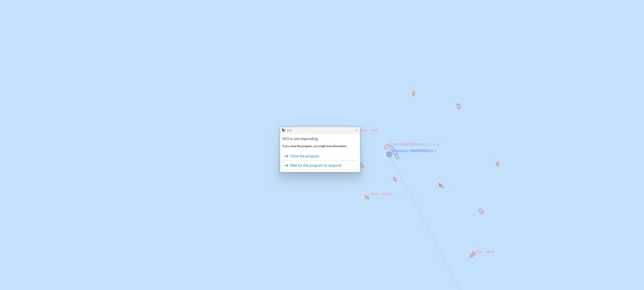Image resolution: width=644 pixels, height=290 pixels.
Task: Dismiss the DCS not responding dialog
Action: click(x=357, y=130)
